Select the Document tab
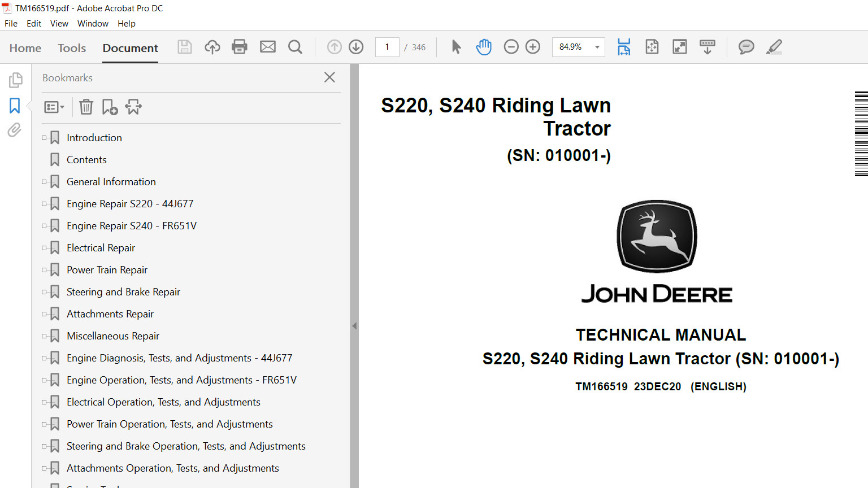 tap(131, 48)
